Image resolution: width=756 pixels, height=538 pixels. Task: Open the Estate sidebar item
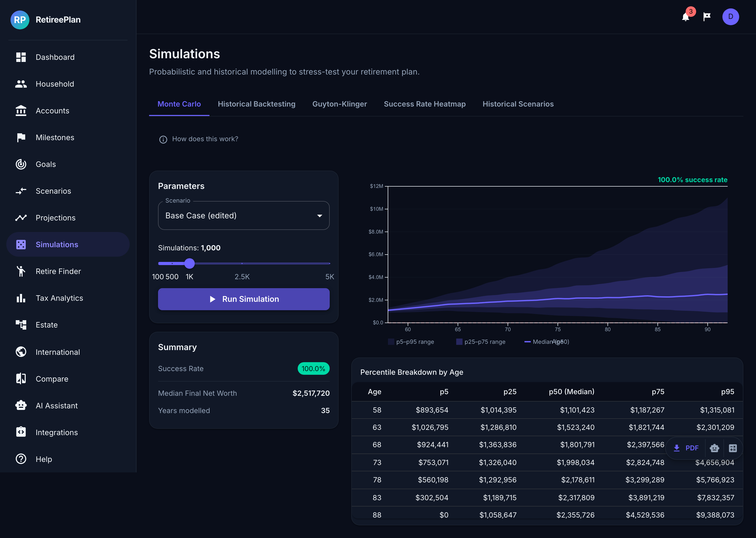47,325
